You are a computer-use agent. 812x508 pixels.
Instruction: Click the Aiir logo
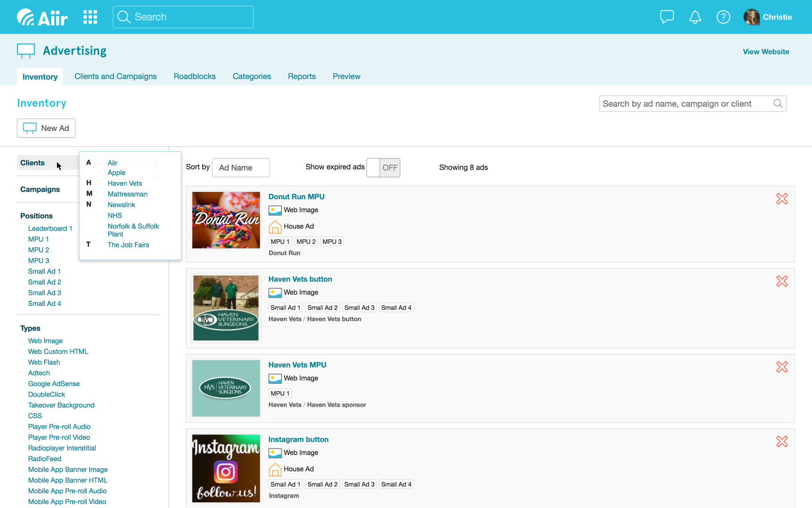tap(42, 17)
